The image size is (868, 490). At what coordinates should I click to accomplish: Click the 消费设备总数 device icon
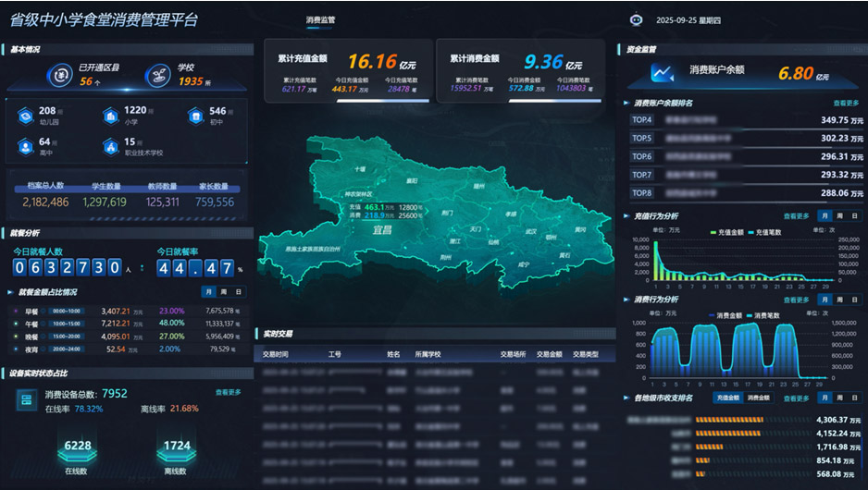[x=27, y=398]
